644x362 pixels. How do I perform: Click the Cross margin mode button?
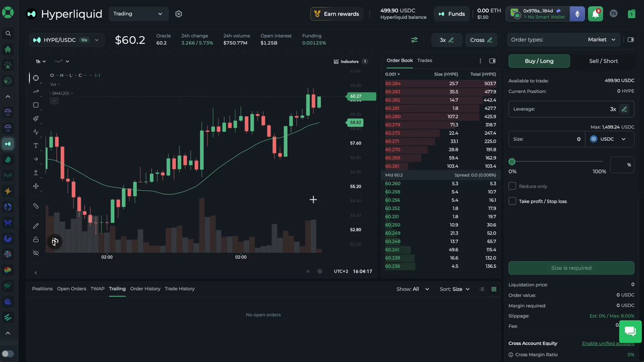click(x=481, y=40)
